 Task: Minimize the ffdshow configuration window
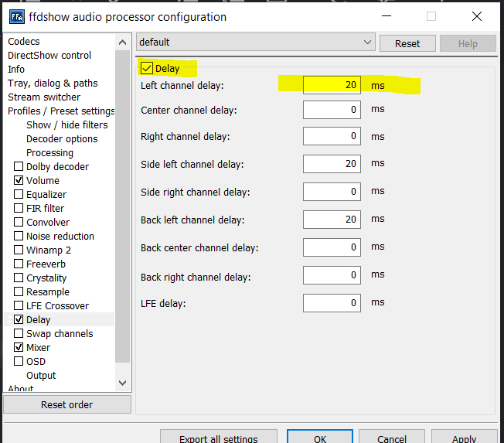387,16
